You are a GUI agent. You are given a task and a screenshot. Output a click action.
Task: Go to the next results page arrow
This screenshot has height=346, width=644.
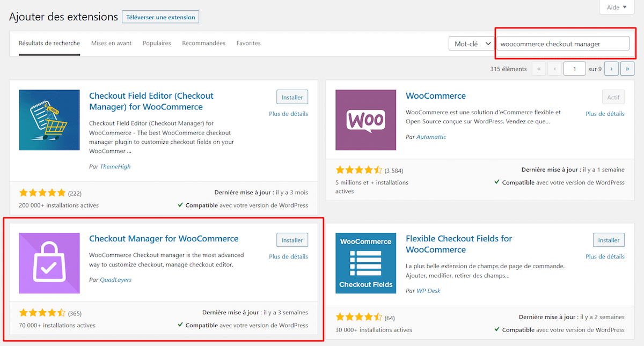611,69
